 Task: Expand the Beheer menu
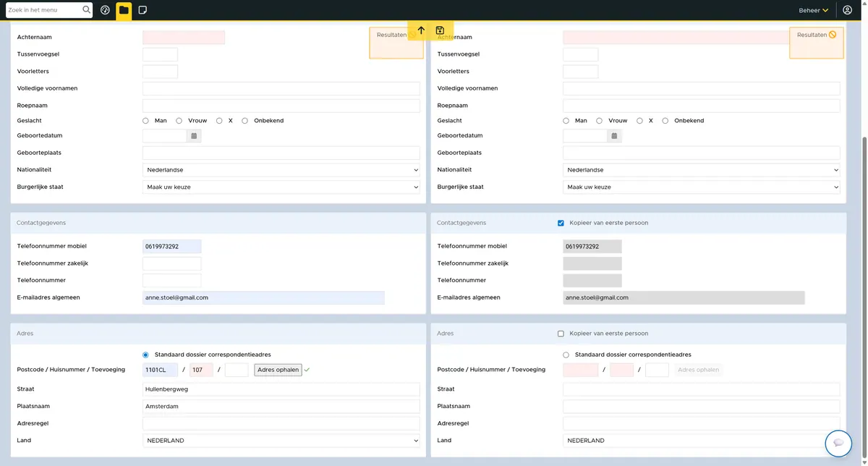(x=813, y=10)
